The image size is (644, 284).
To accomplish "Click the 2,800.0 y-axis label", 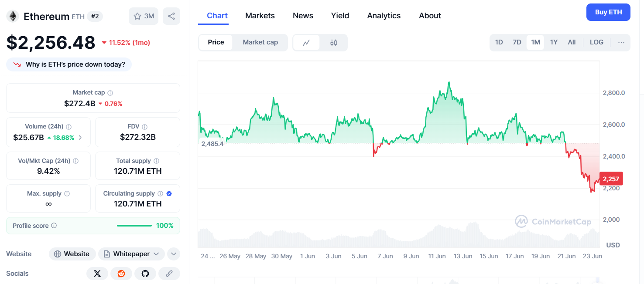I will pyautogui.click(x=614, y=93).
